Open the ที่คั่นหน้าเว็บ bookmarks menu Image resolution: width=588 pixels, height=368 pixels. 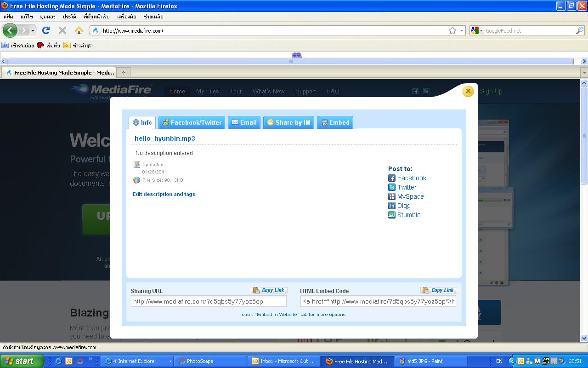click(x=96, y=17)
